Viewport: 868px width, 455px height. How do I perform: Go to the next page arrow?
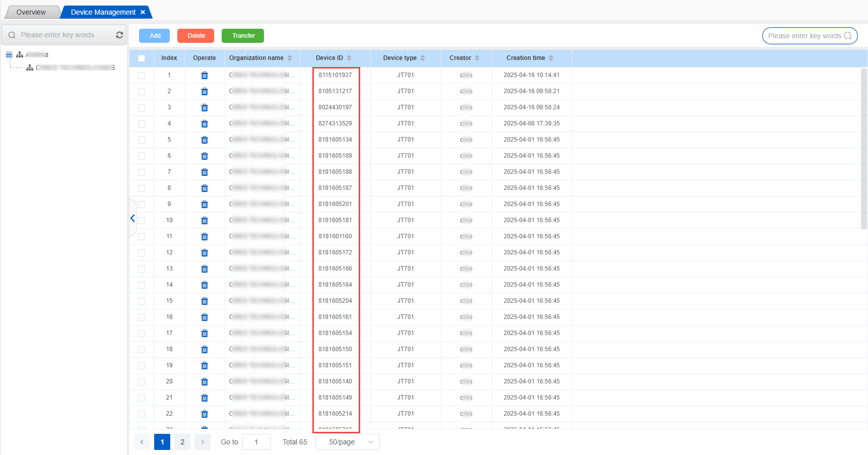[203, 442]
